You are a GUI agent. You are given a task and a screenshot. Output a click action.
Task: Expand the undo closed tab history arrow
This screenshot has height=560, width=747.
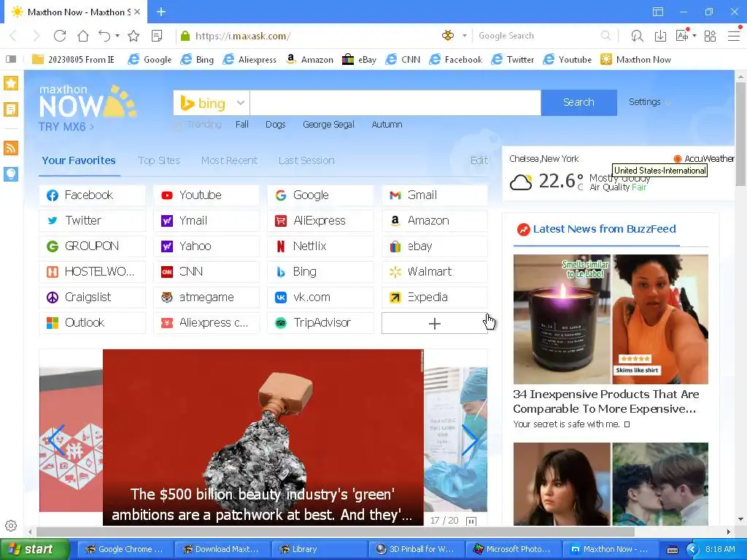(117, 36)
